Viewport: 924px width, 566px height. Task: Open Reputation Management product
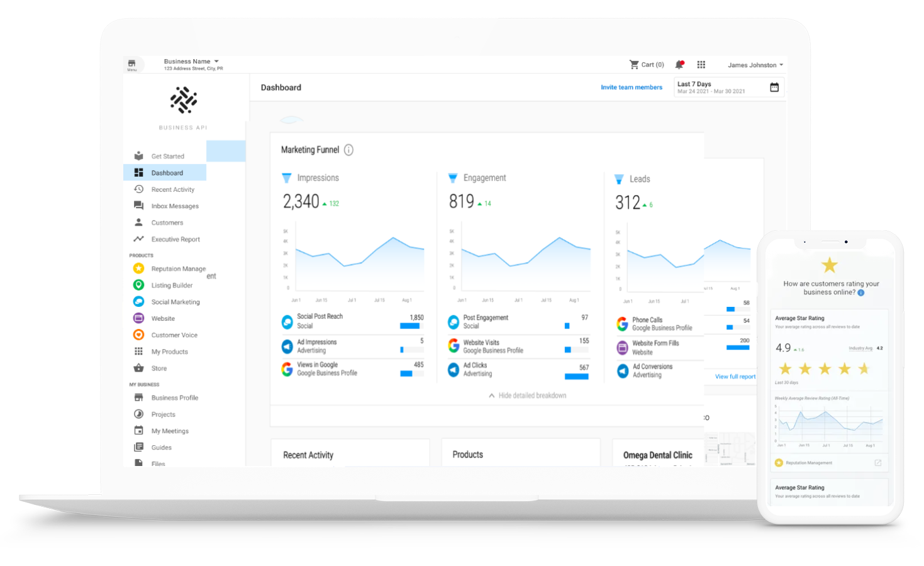click(x=178, y=269)
